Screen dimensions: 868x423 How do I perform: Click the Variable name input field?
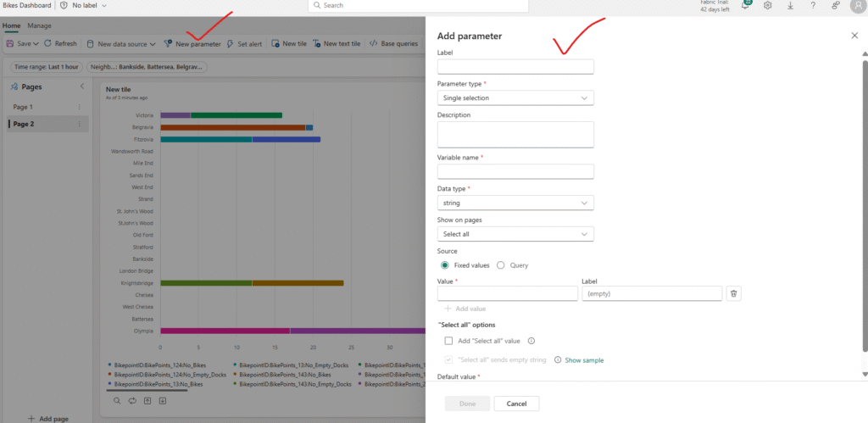[515, 172]
